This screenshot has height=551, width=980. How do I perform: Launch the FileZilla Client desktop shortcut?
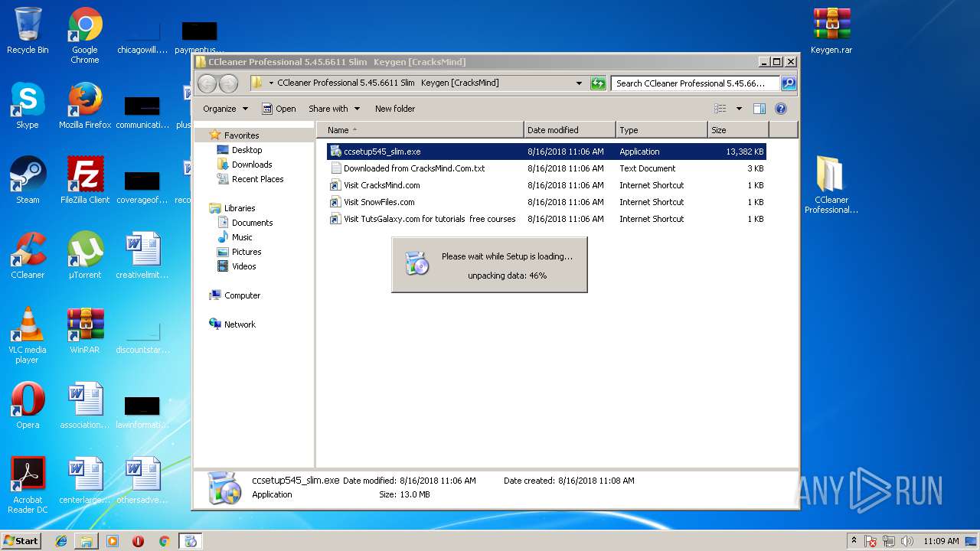pos(85,181)
